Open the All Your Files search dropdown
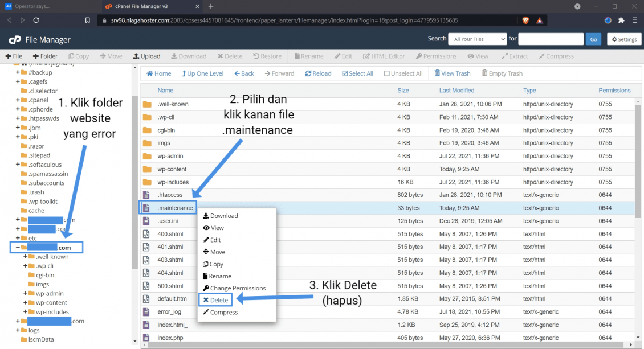The image size is (644, 349). point(477,39)
